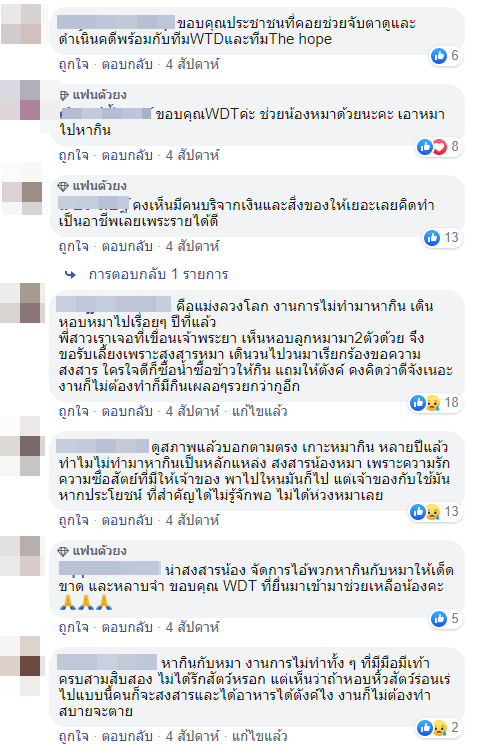Open แก้ไขแล้ว edit history on last comment
Screen dimensions: 497x754
pyautogui.click(x=260, y=736)
